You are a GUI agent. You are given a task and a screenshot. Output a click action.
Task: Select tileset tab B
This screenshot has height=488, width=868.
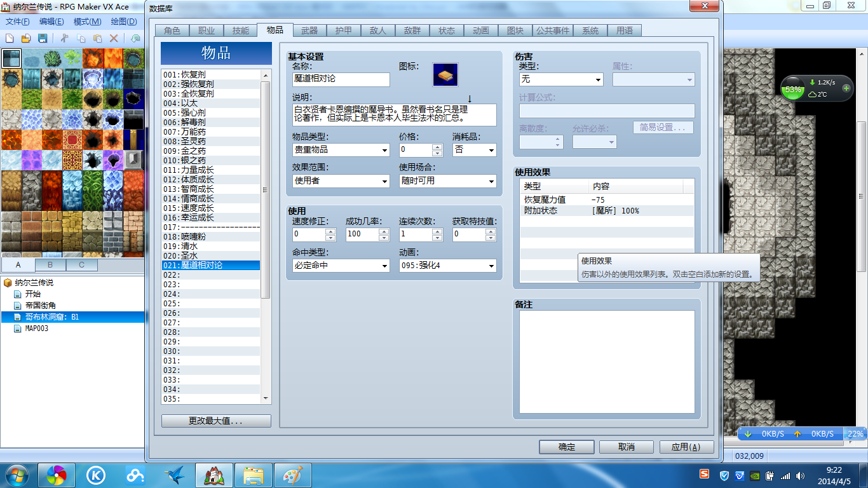click(50, 265)
